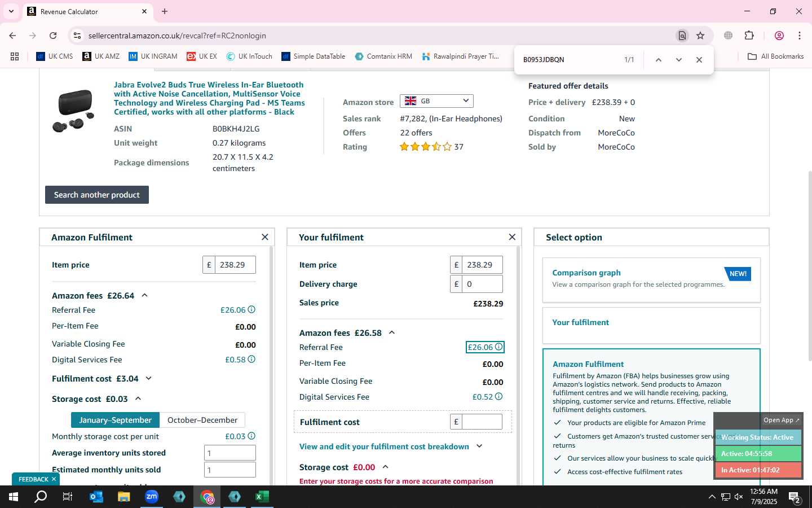This screenshot has width=812, height=508.
Task: Select the Your fulfilment option card
Action: (651, 325)
